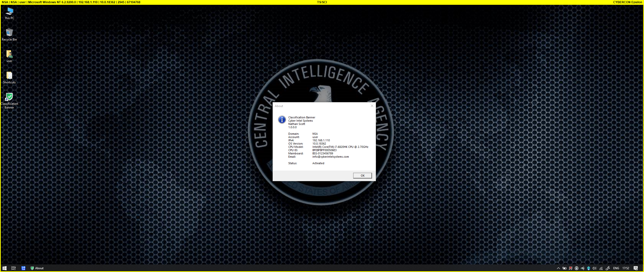Open the Action Center notifications icon
Screen dimensions: 644x272
point(636,268)
